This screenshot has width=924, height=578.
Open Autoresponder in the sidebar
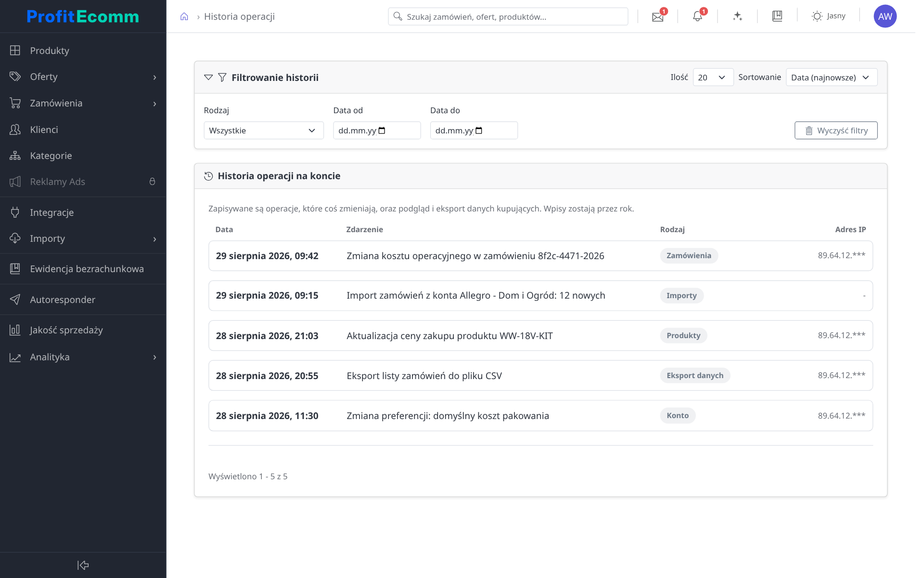[x=83, y=300]
